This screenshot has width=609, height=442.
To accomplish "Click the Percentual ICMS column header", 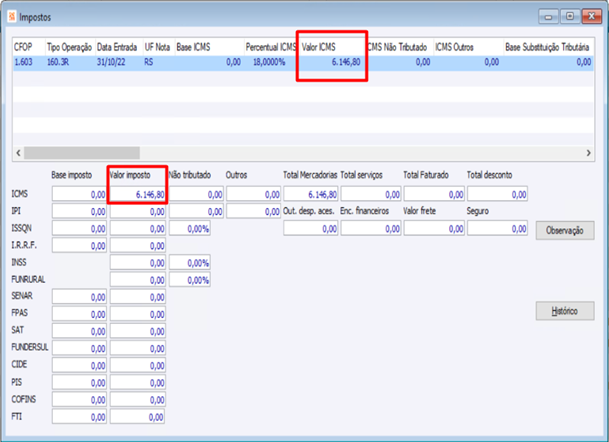I will pyautogui.click(x=271, y=47).
